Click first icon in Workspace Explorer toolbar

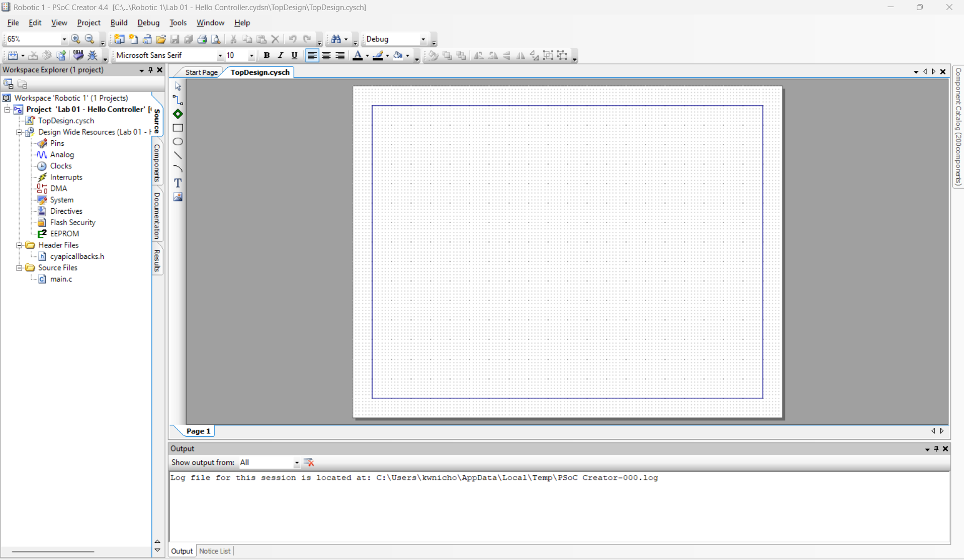point(9,84)
